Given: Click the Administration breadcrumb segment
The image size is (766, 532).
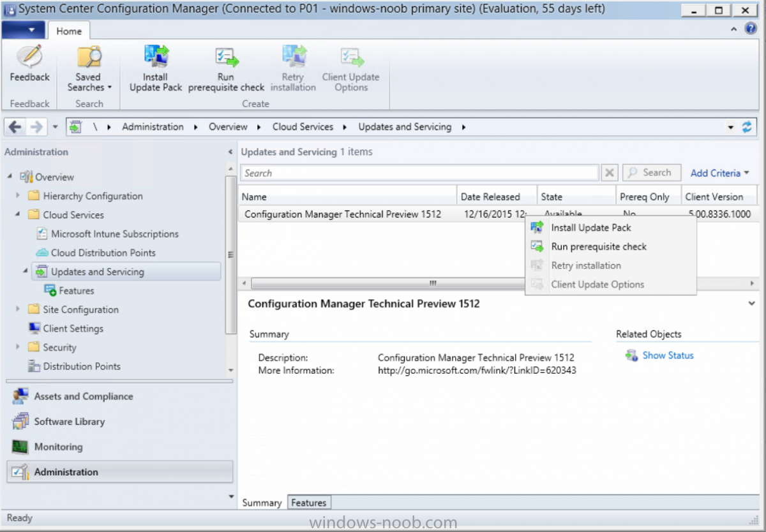Looking at the screenshot, I should click(x=153, y=127).
